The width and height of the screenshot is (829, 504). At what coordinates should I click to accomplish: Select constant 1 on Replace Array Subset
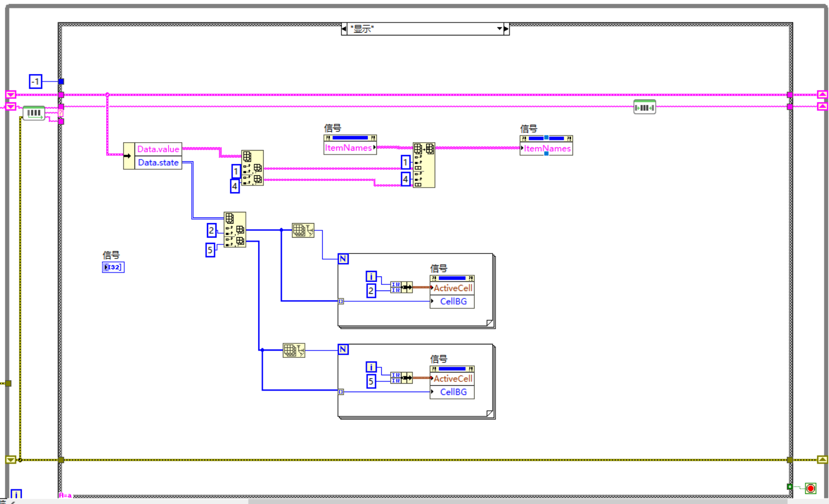[405, 162]
